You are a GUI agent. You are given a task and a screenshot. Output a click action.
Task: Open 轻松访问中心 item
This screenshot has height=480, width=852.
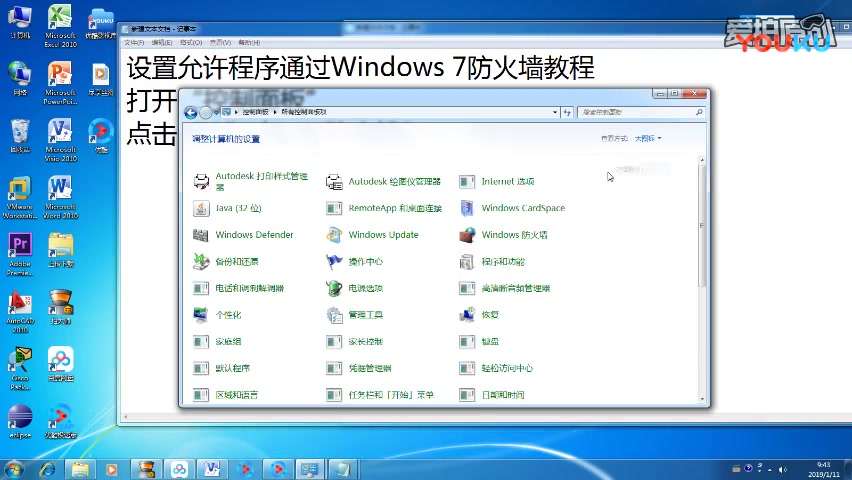496,368
